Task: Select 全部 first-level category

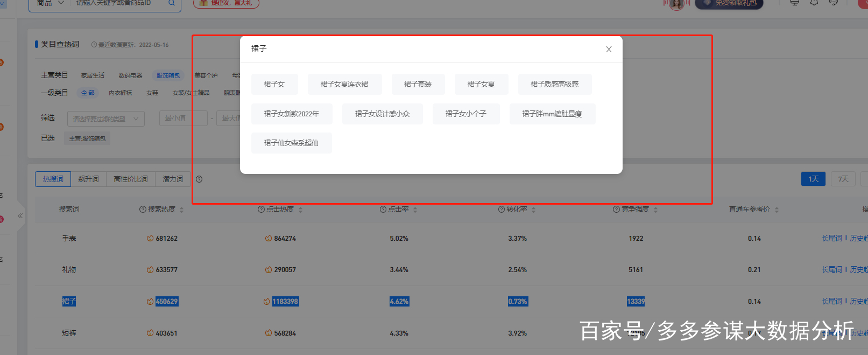Action: [88, 93]
